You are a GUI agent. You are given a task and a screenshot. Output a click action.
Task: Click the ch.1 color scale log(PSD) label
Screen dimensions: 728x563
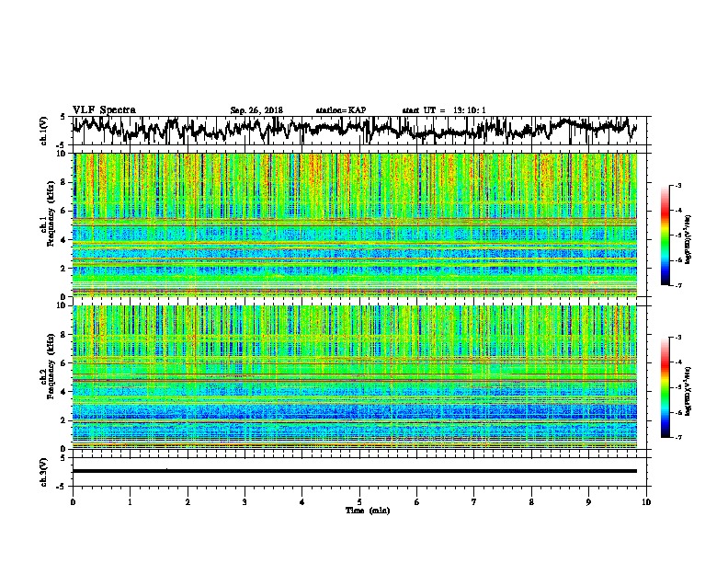click(688, 239)
